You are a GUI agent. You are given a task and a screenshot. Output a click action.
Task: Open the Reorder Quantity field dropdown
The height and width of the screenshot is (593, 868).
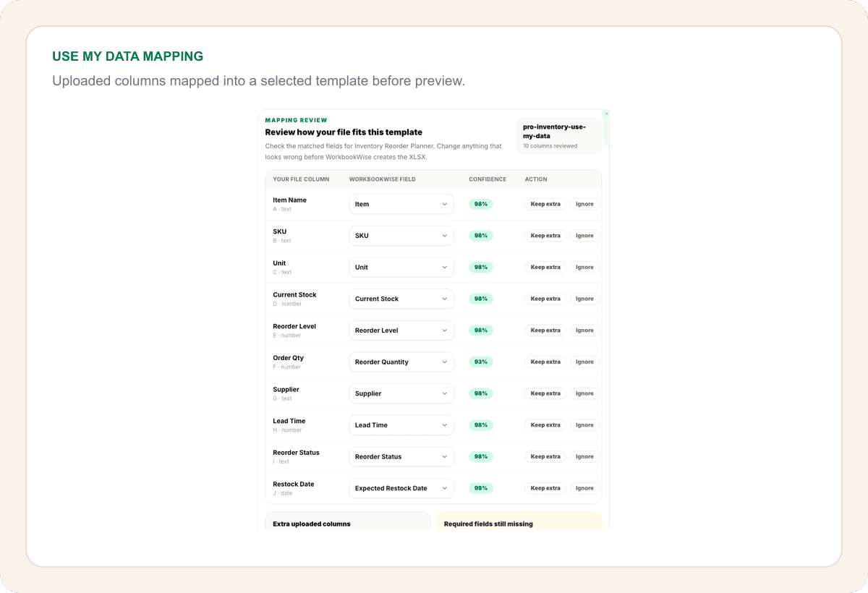coord(401,362)
